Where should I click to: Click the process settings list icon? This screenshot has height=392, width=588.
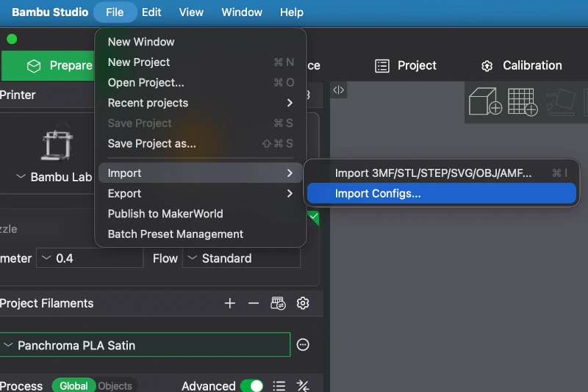(279, 385)
